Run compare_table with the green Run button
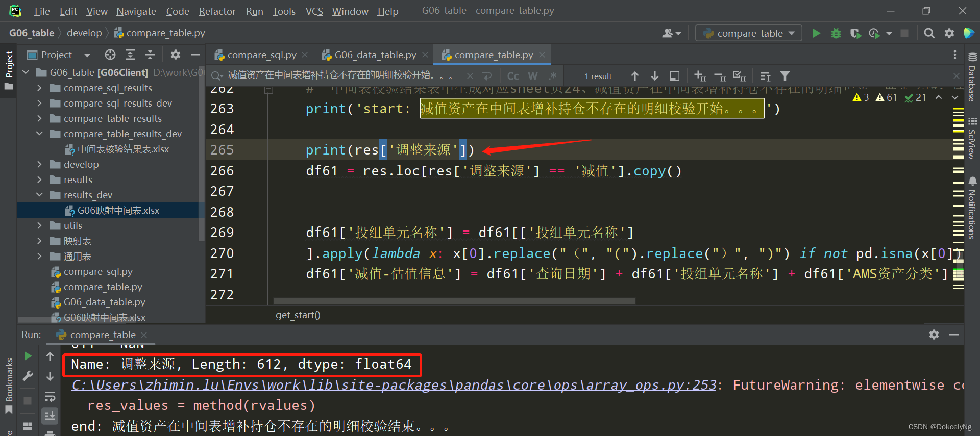The image size is (980, 436). [816, 33]
